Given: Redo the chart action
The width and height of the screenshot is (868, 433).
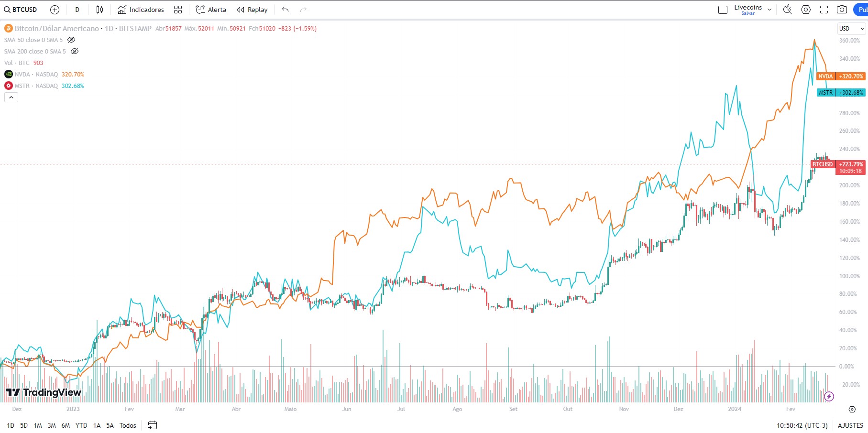Looking at the screenshot, I should (303, 10).
